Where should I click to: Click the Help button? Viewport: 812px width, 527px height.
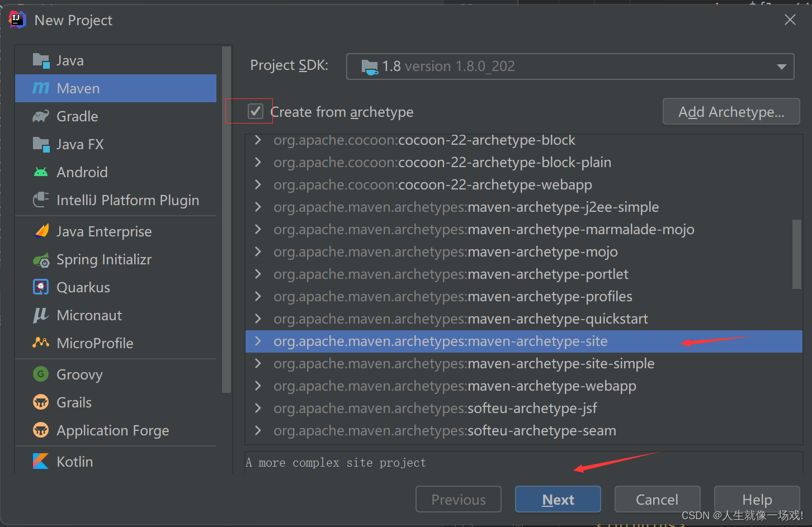(x=757, y=500)
